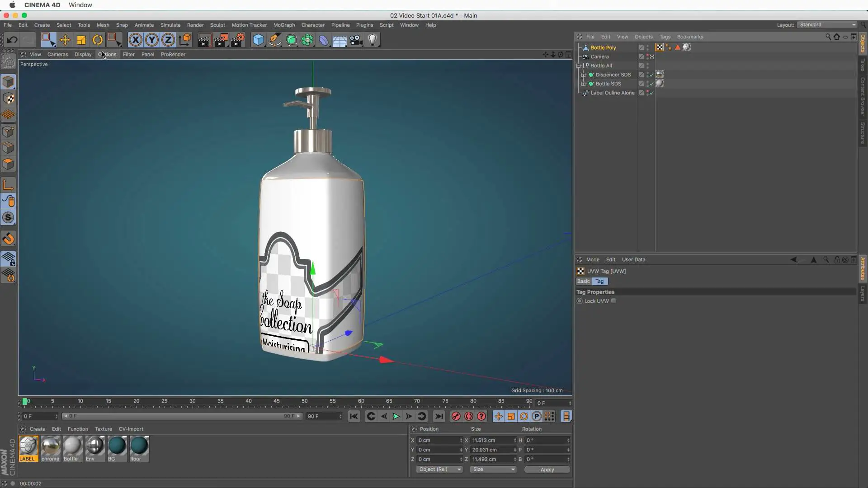Open the MoGraph menu
The width and height of the screenshot is (868, 488).
pos(284,25)
